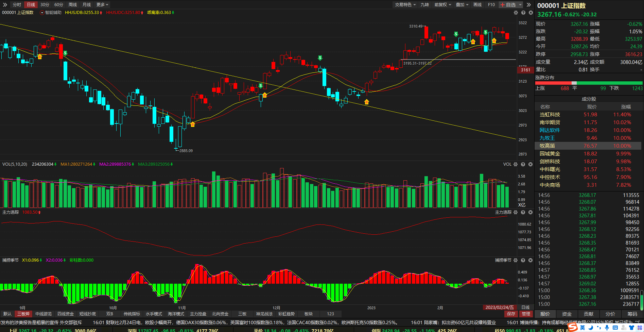Toggle 智能辅助 indicator dropdown

(x=42, y=13)
